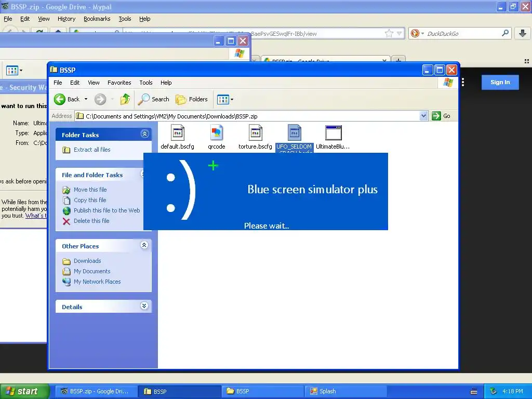
Task: Select the torture.bscfg file
Action: click(x=255, y=137)
